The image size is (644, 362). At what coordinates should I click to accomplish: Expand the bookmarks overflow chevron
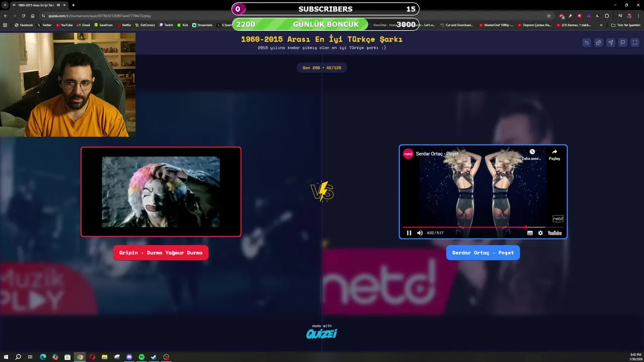(601, 25)
